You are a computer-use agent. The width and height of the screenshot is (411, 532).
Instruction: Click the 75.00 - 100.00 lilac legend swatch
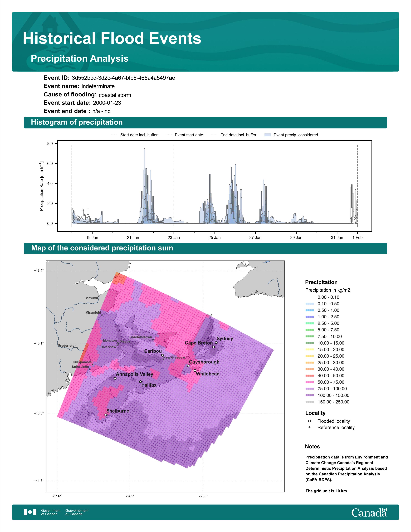click(x=309, y=389)
